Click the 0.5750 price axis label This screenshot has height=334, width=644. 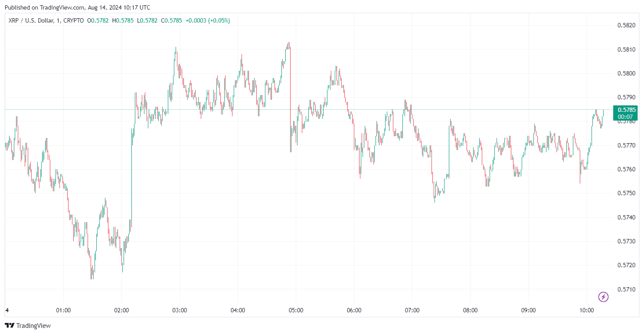pyautogui.click(x=626, y=193)
